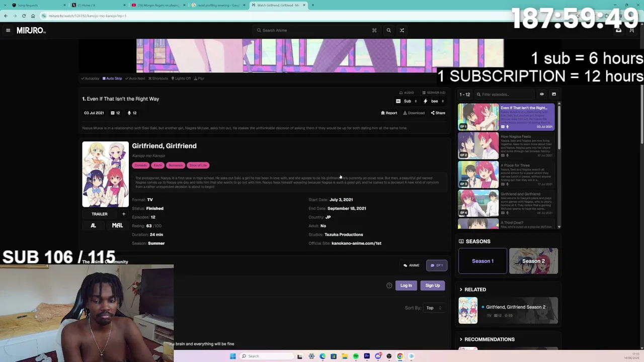Click the search magnifier icon in header

(388, 30)
